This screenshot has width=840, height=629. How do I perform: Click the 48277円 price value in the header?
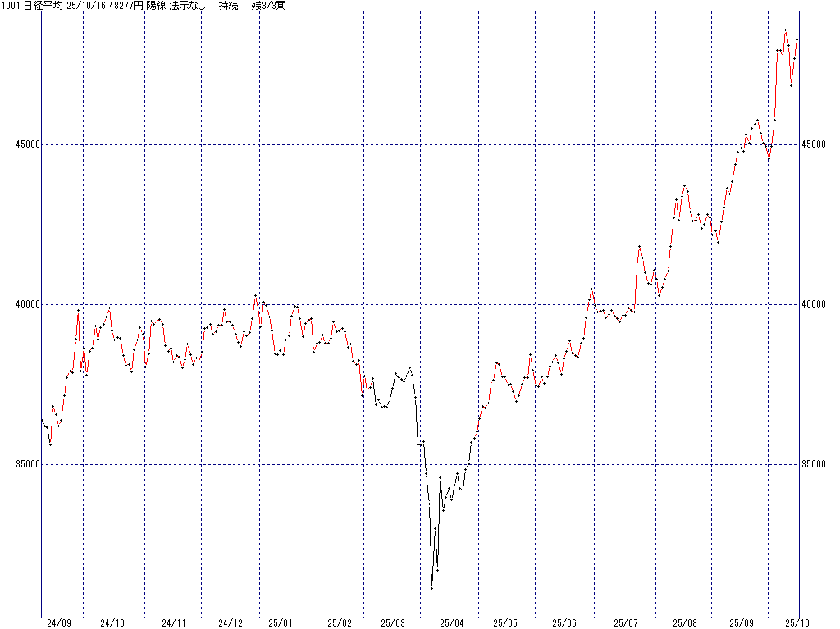tap(126, 6)
